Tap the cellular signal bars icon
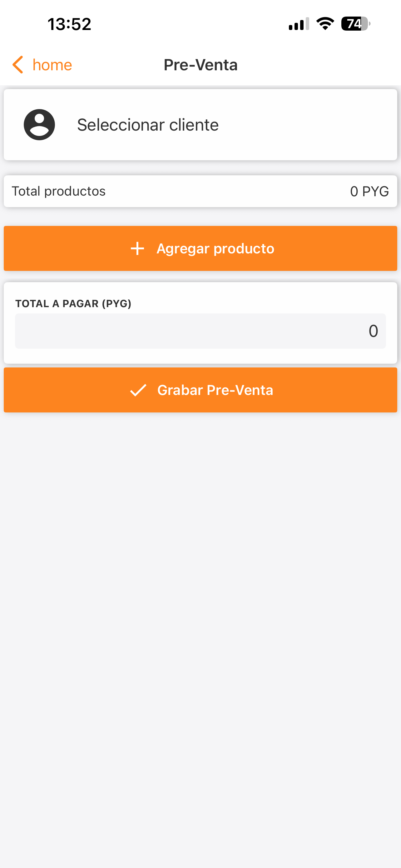The height and width of the screenshot is (868, 401). (299, 24)
